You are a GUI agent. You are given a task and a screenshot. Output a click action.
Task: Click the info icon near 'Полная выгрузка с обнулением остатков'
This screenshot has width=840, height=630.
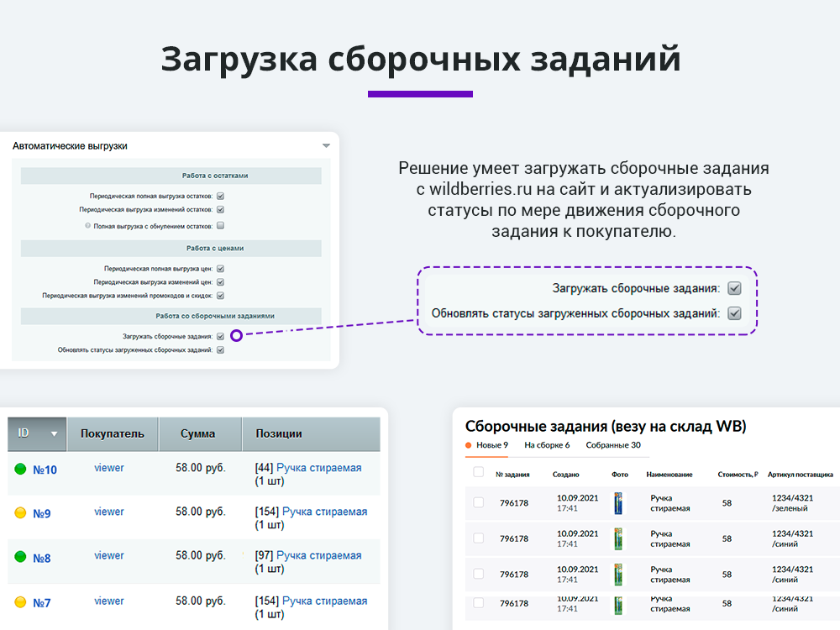coord(87,225)
